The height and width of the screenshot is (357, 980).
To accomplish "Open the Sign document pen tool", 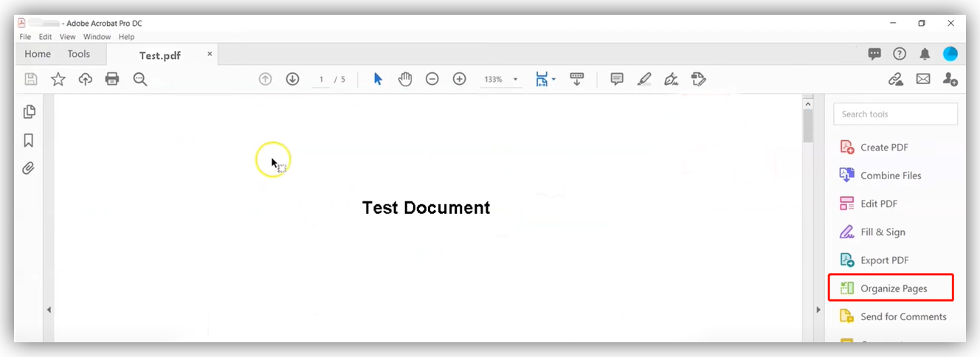I will click(x=671, y=79).
